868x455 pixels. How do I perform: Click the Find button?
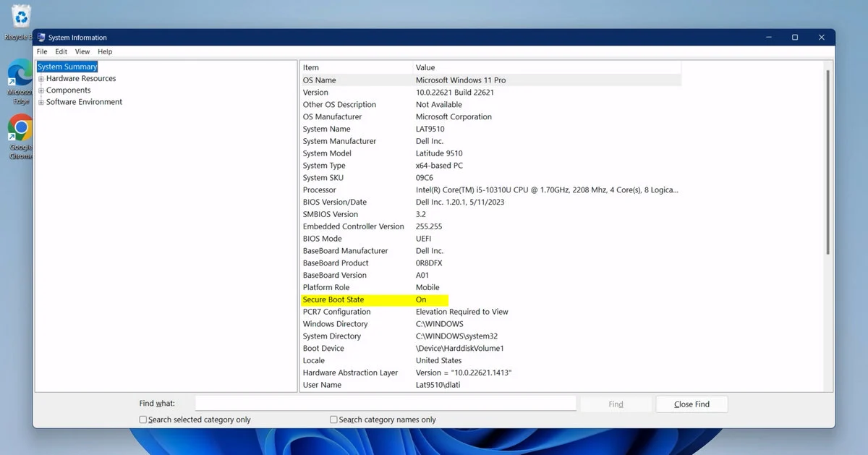coord(616,404)
